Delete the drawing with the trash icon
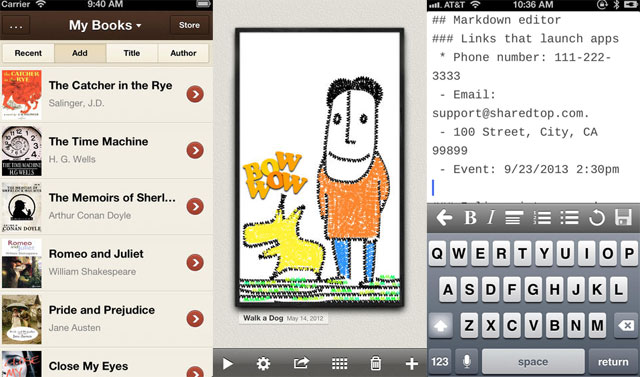640x377 pixels. (376, 363)
